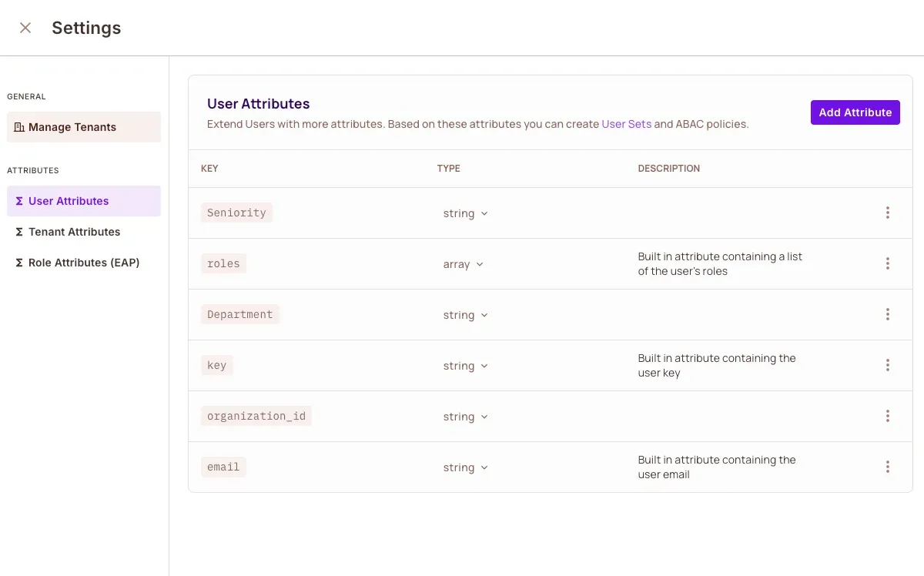
Task: Follow the User Sets link
Action: tap(626, 124)
